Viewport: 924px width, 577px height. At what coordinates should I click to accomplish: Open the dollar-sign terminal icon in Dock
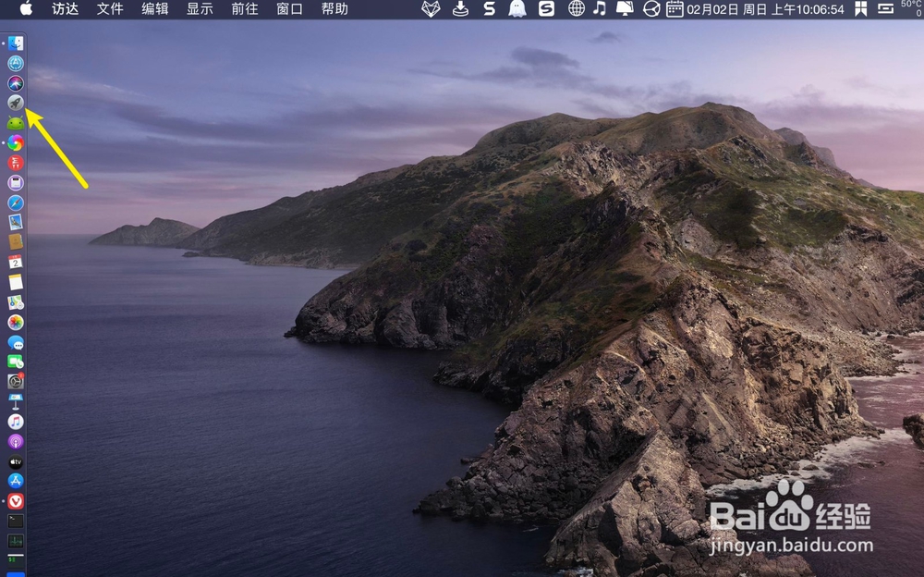coord(16,559)
